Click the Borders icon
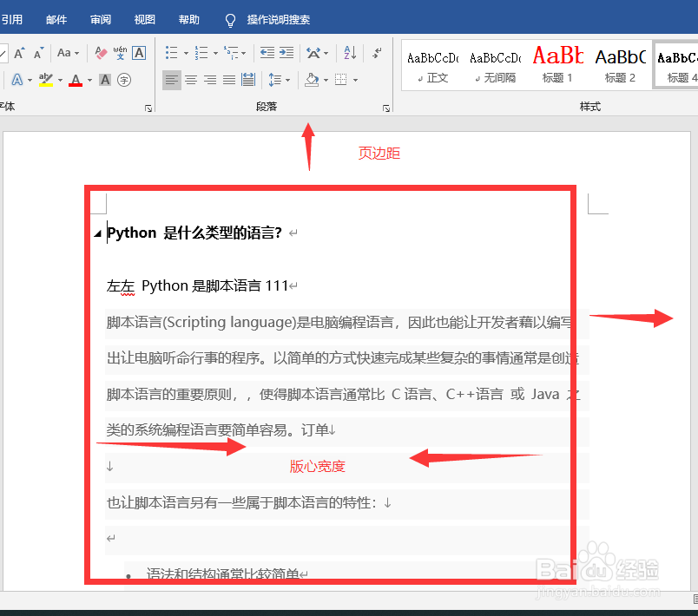This screenshot has width=698, height=616. pyautogui.click(x=340, y=80)
